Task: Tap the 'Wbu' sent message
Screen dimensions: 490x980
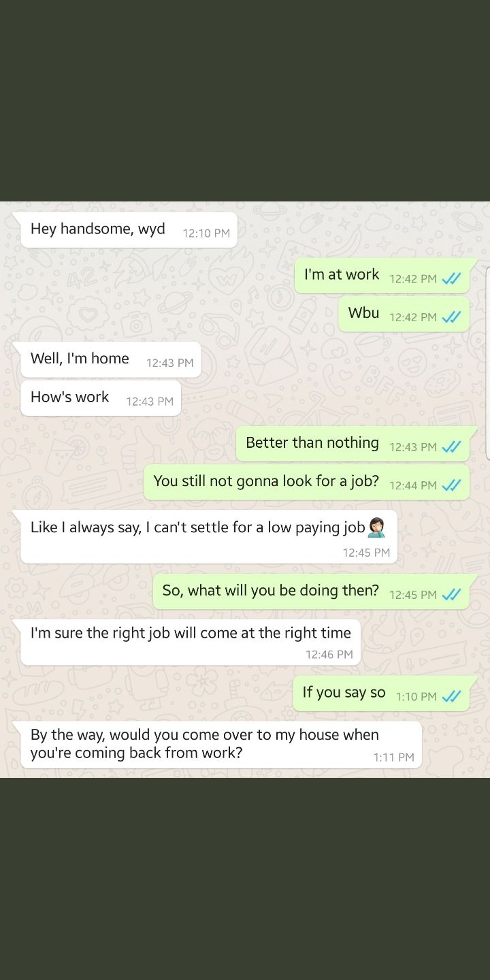Action: coord(404,314)
